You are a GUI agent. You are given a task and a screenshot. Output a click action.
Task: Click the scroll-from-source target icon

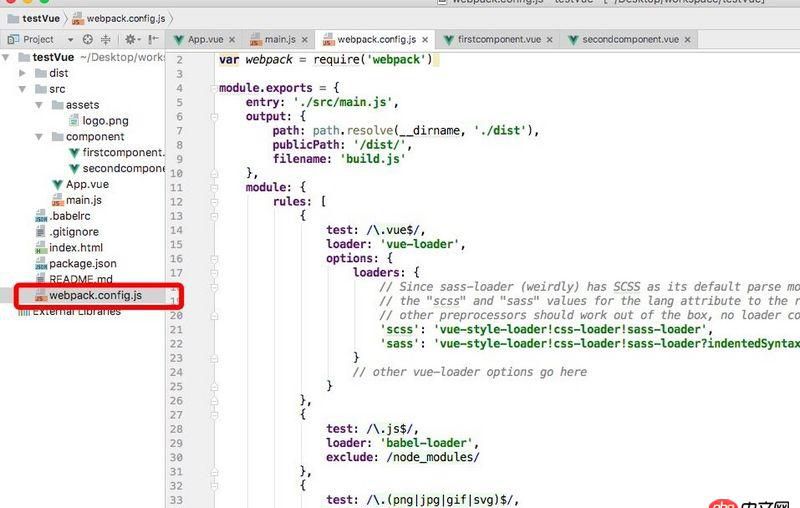[88, 39]
